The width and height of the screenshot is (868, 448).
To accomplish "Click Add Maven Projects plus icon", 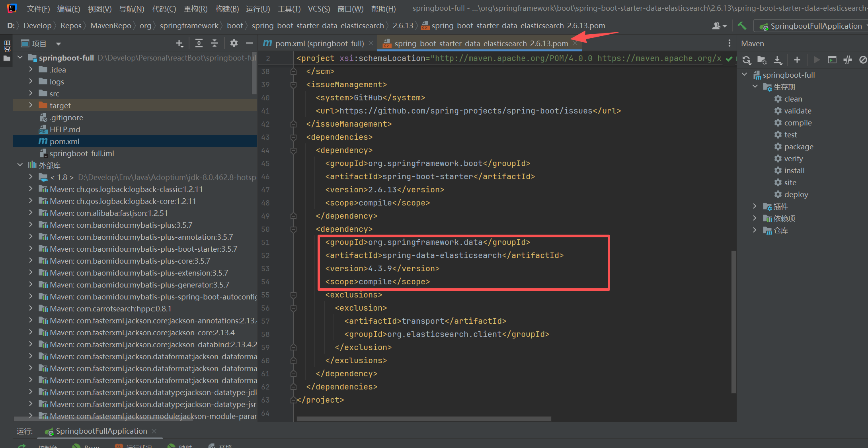I will [x=797, y=60].
